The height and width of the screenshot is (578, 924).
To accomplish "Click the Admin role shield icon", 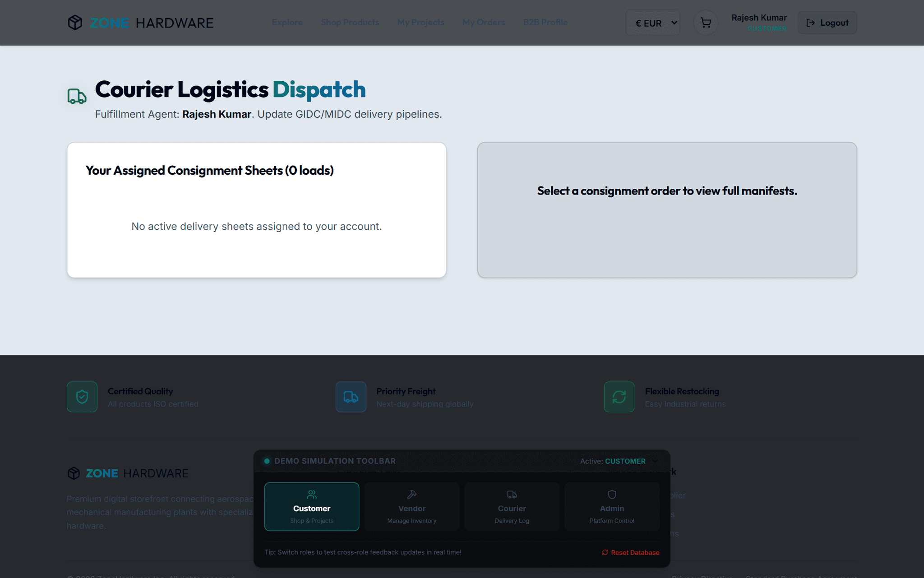I will [612, 494].
